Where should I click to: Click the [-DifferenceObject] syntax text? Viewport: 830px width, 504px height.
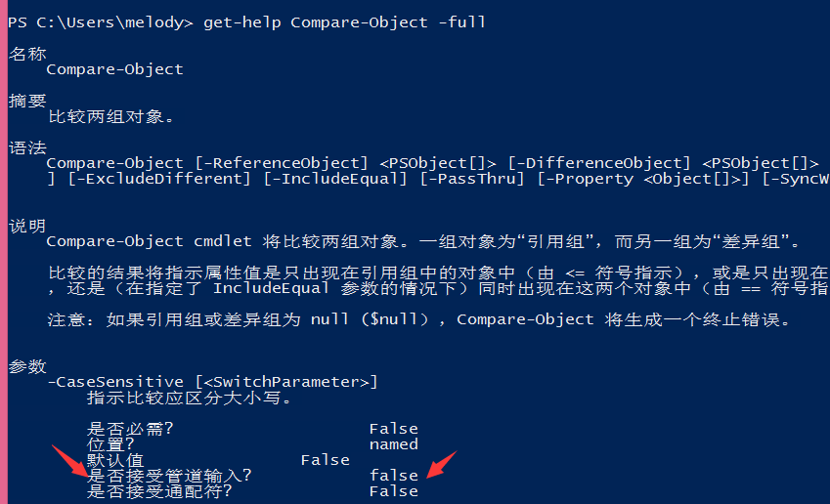click(x=599, y=163)
